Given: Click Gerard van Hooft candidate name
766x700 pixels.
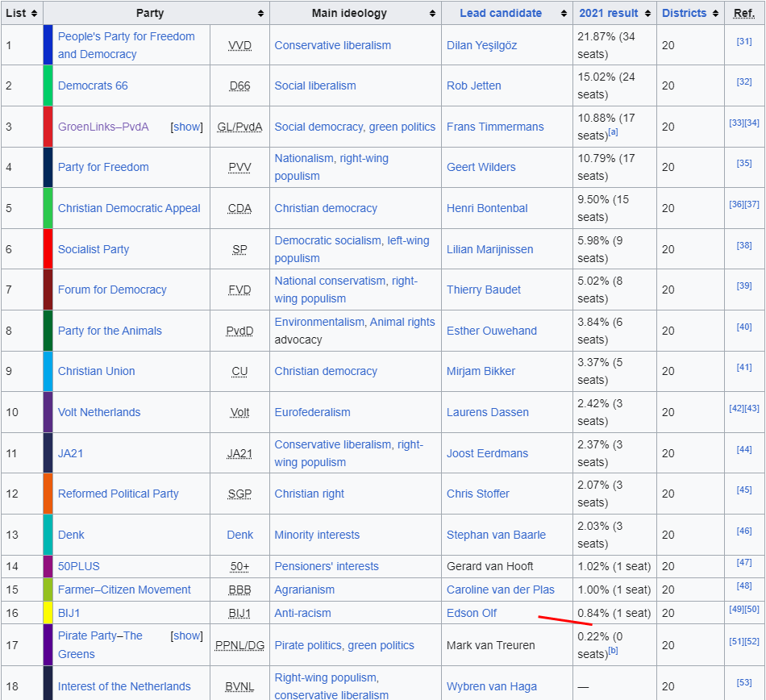Looking at the screenshot, I should point(490,567).
